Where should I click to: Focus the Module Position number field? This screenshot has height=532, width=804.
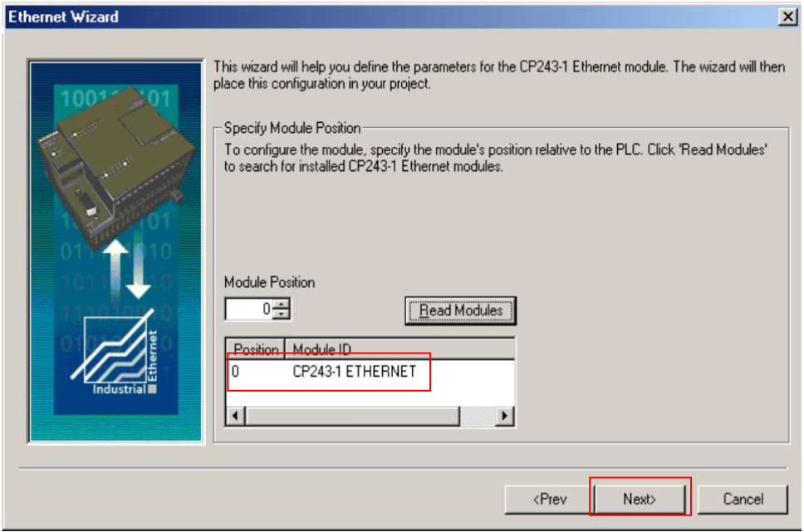(x=249, y=309)
